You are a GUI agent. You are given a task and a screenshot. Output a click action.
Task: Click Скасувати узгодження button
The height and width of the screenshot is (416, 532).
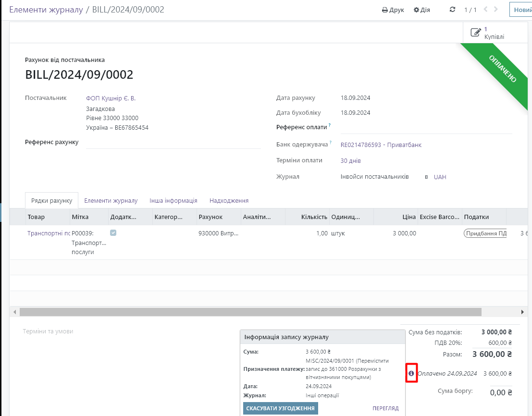(281, 408)
